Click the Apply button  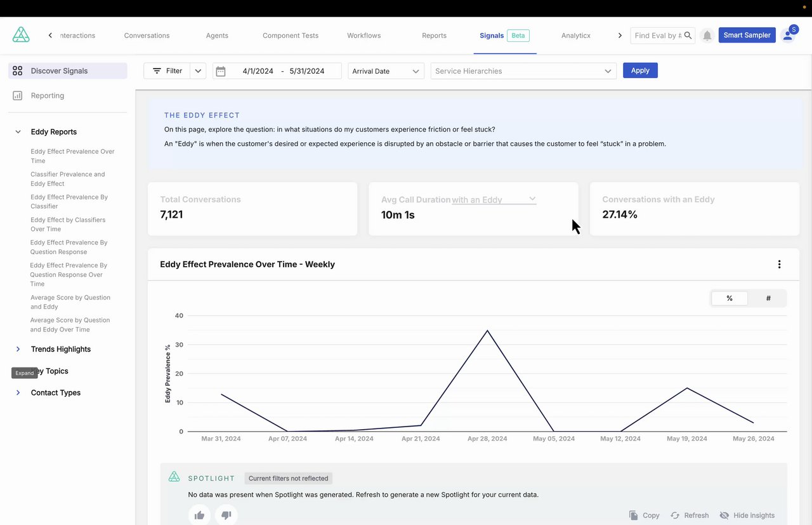pos(640,70)
